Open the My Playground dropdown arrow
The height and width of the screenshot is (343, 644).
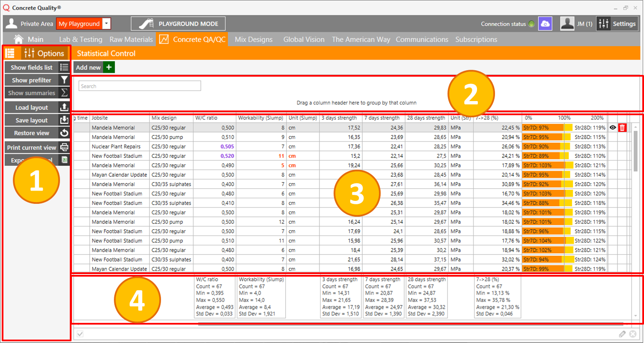tap(107, 24)
